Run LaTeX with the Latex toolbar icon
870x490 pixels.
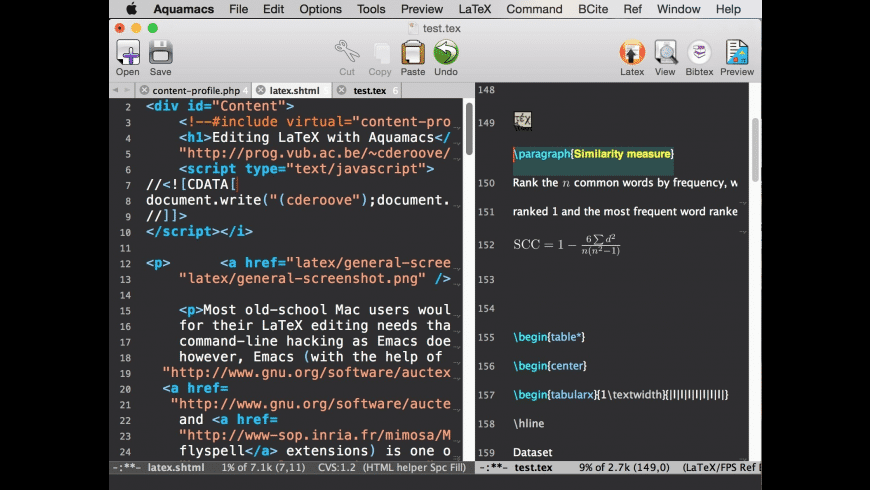632,53
